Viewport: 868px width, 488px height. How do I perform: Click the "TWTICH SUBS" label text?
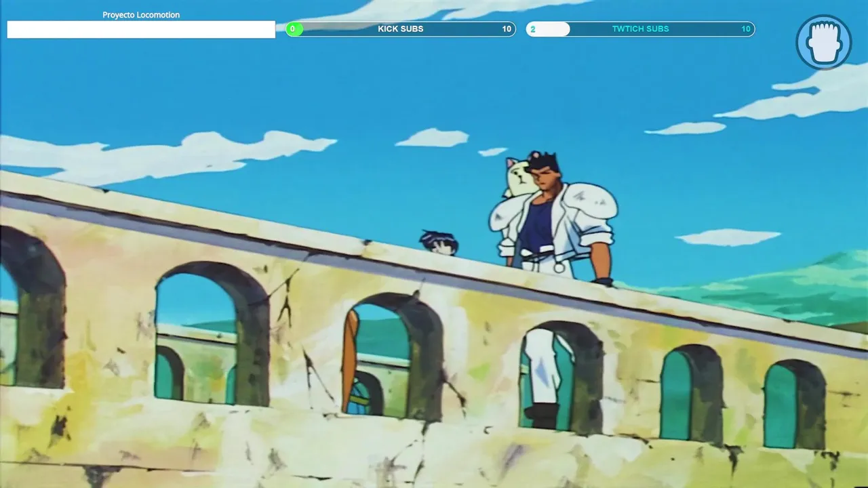[641, 29]
